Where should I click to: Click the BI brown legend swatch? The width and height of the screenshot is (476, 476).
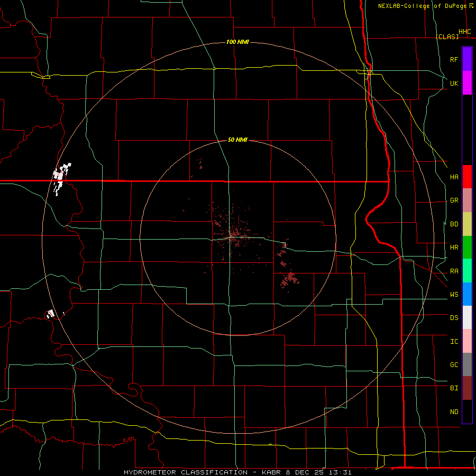[467, 388]
